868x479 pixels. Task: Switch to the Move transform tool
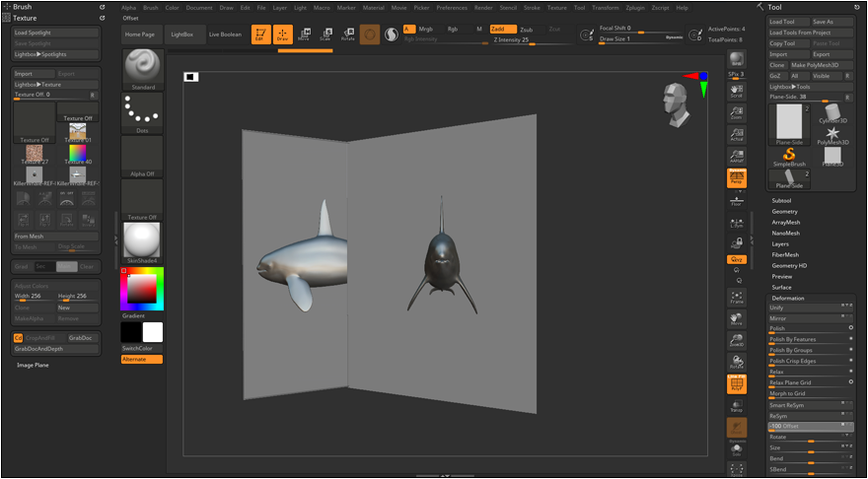304,34
